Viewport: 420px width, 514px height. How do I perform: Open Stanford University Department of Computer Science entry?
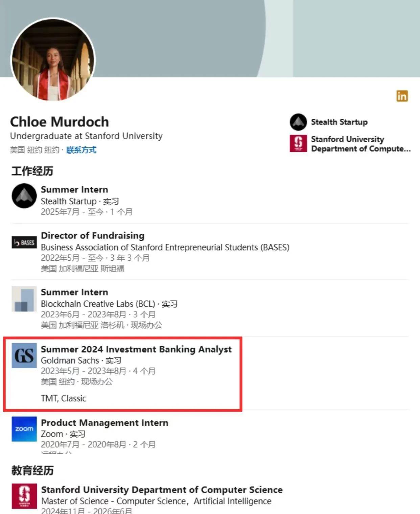162,490
